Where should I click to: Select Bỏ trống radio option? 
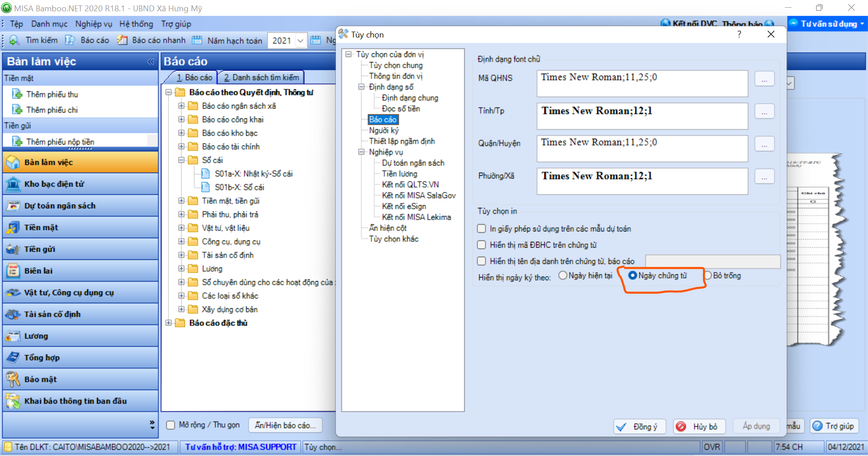[708, 275]
